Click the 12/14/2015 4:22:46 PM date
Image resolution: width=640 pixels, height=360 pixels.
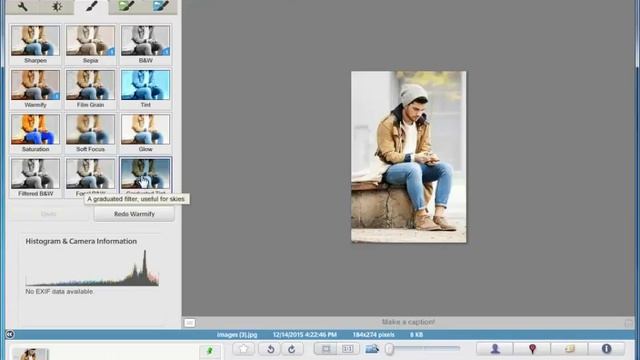coord(305,335)
